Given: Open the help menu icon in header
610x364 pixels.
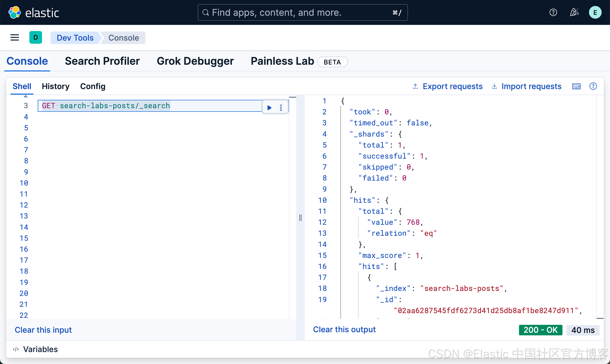Looking at the screenshot, I should coord(553,12).
